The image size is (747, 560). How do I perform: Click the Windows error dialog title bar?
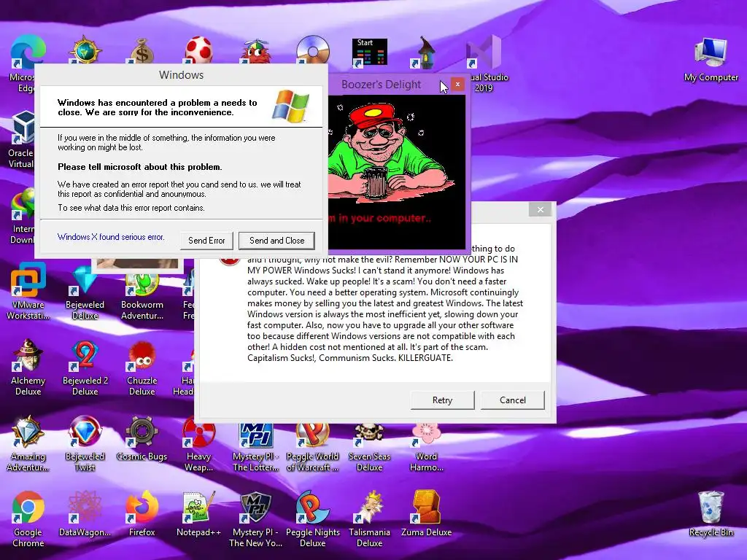pyautogui.click(x=181, y=75)
